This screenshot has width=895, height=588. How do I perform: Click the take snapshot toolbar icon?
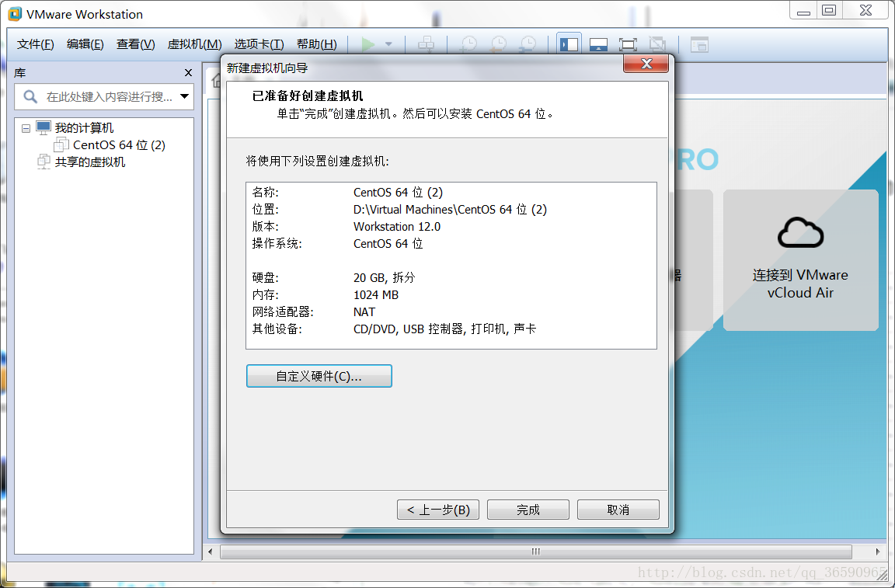468,44
